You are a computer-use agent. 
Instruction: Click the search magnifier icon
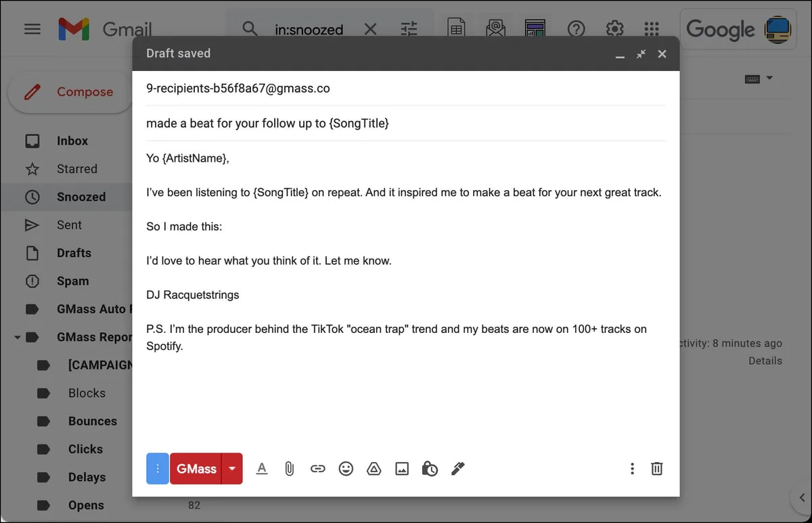coord(250,29)
